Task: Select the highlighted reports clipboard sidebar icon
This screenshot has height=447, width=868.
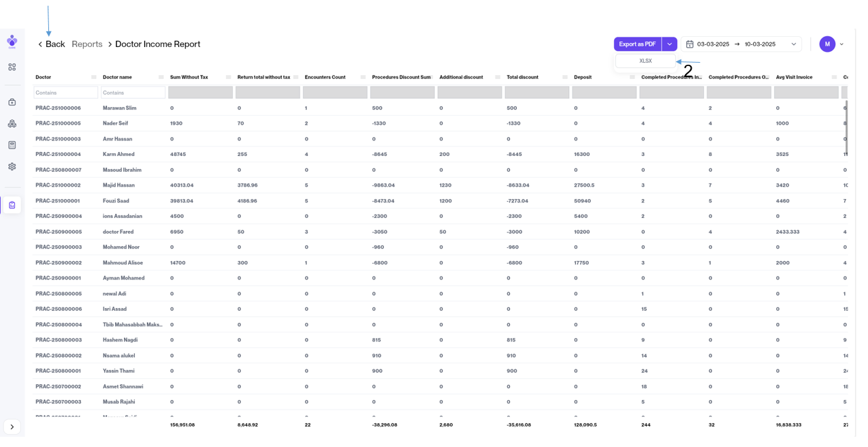Action: 12,205
